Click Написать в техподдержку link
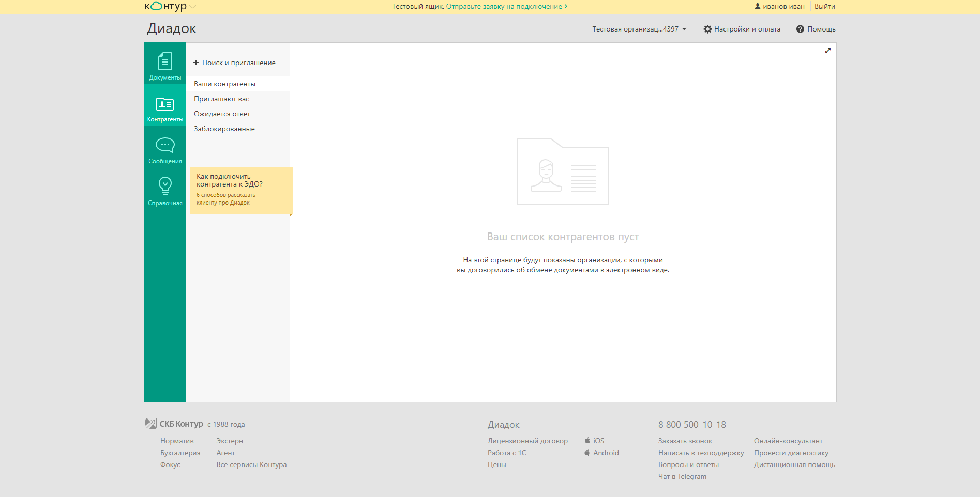The width and height of the screenshot is (980, 497). (701, 453)
